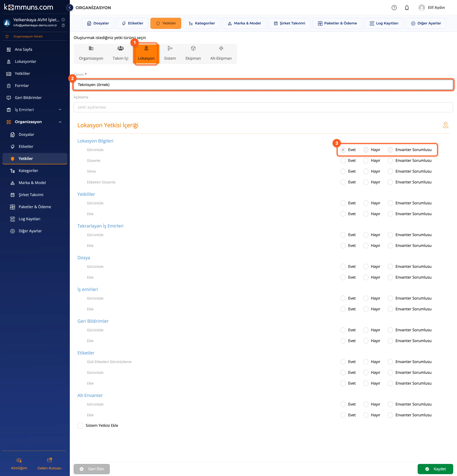Image resolution: width=457 pixels, height=476 pixels.
Task: Click the Tanım input field
Action: tap(263, 85)
